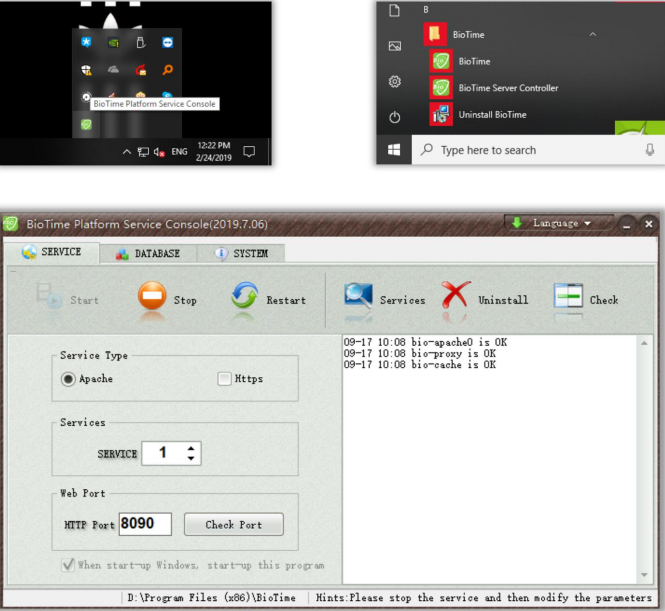Open the Action Center notification icon
This screenshot has width=665, height=611.
[x=249, y=151]
